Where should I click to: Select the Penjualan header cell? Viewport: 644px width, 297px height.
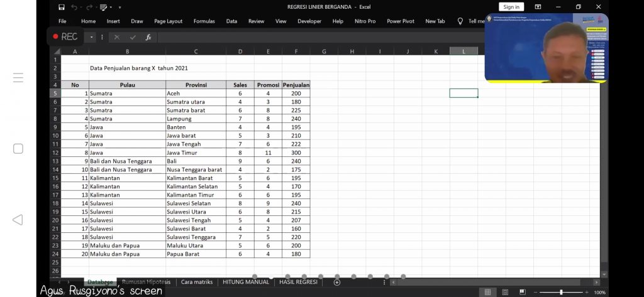[296, 85]
